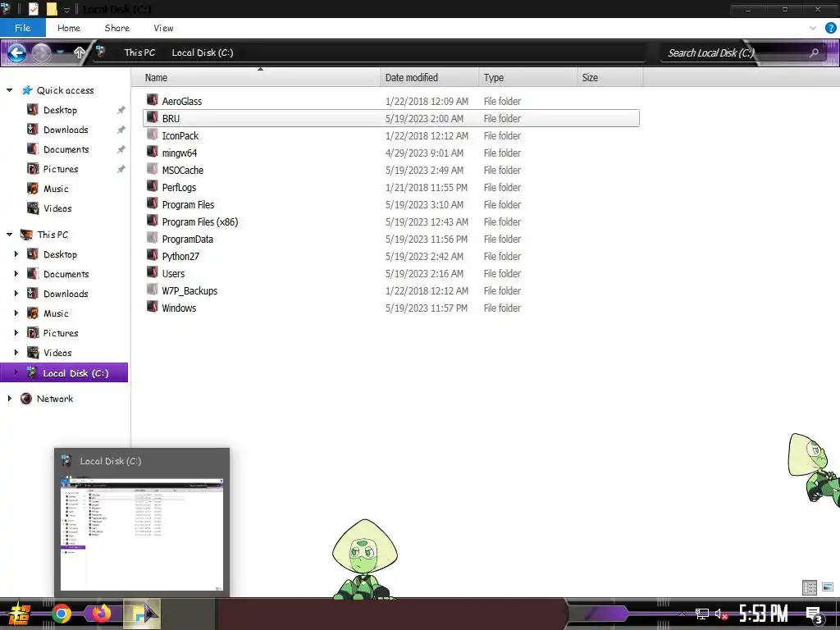Select the Python27 folder icon
Screen dimensions: 840x630
point(153,255)
